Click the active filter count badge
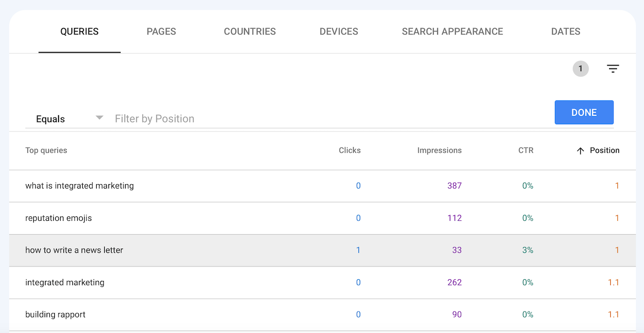 click(581, 69)
